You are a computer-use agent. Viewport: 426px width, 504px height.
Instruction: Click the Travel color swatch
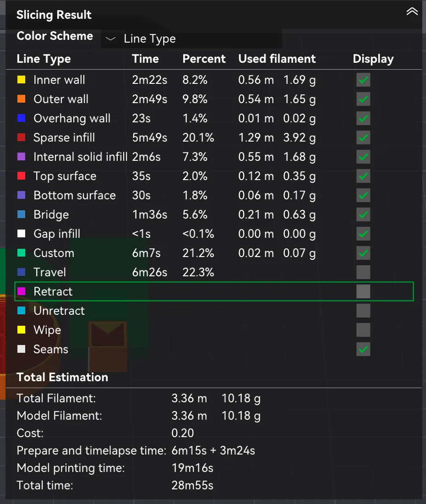[x=21, y=272]
